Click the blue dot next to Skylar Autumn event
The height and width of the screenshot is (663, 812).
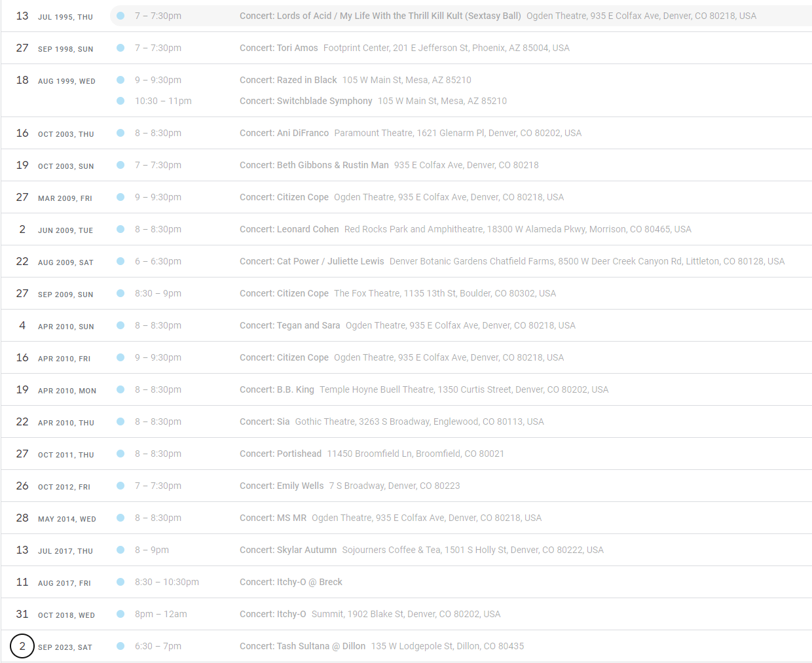[x=120, y=550]
